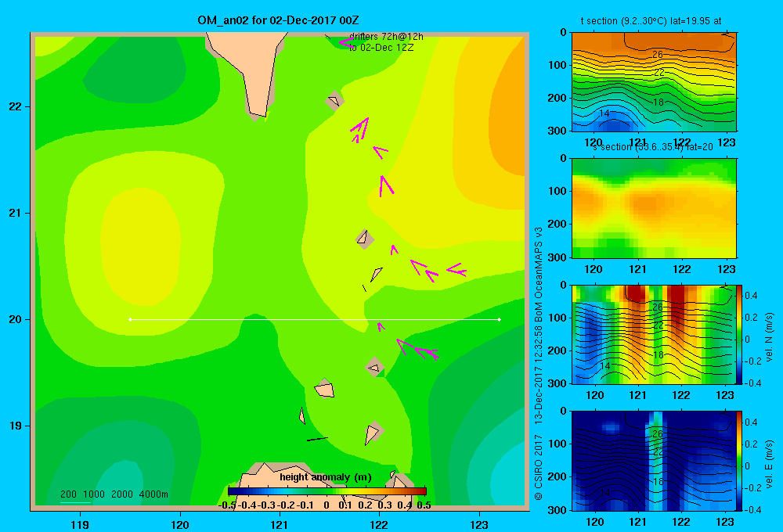Viewport: 783px width, 532px height.
Task: Select the magenta drifter arrow beside the drifters legend
Action: pyautogui.click(x=345, y=42)
